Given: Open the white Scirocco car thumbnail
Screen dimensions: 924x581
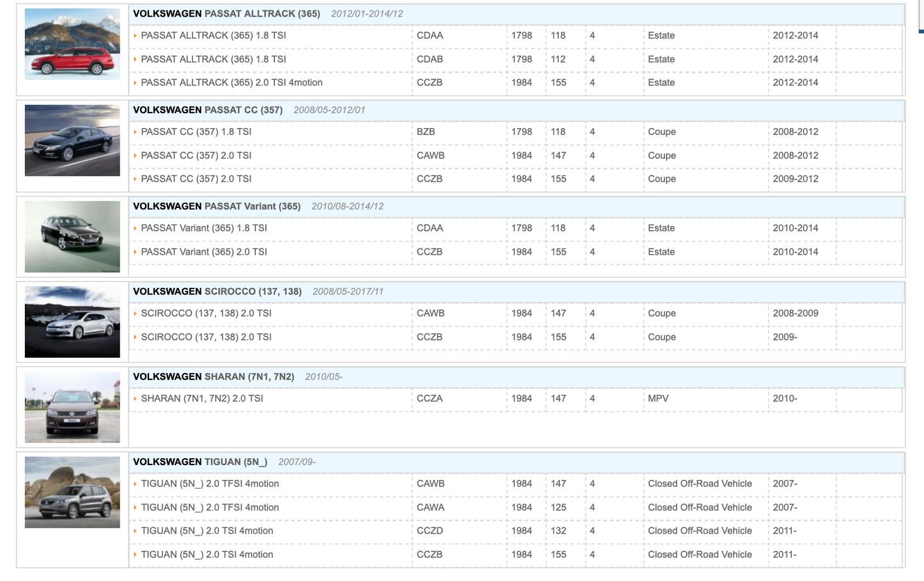Looking at the screenshot, I should pyautogui.click(x=72, y=322).
